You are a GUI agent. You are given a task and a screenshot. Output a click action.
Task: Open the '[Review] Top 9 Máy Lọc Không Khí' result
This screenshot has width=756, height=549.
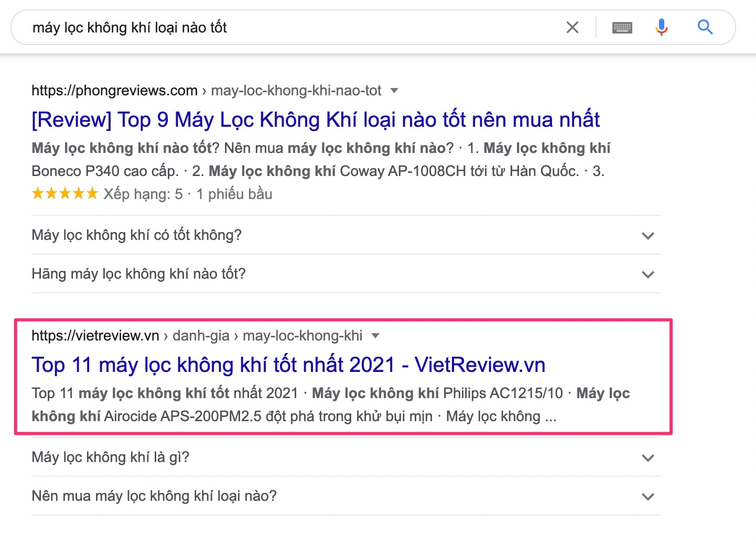click(316, 119)
